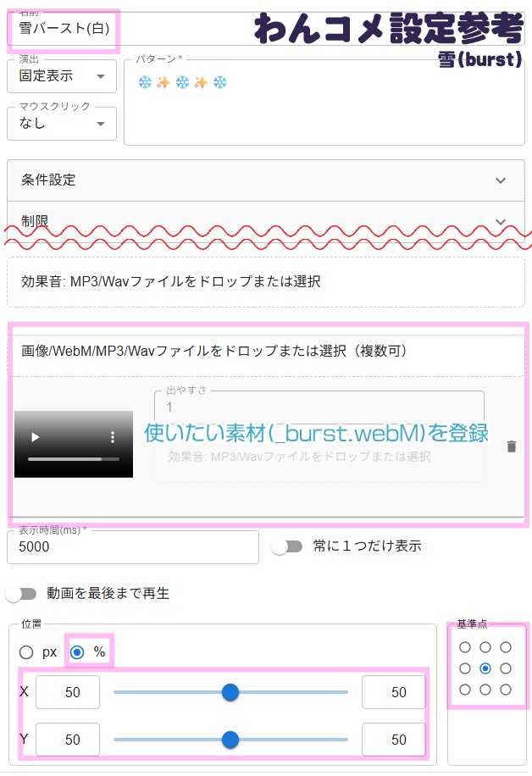
Task: Select the % position unit radio
Action: coord(77,652)
